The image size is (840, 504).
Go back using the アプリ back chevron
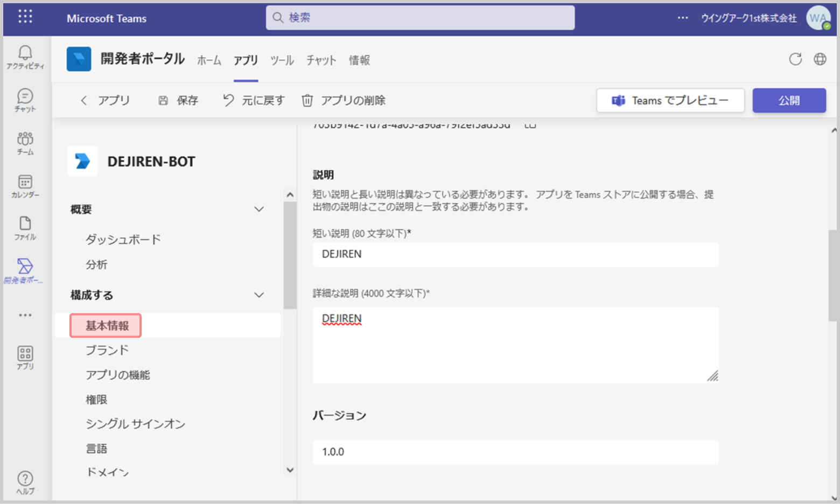point(84,100)
